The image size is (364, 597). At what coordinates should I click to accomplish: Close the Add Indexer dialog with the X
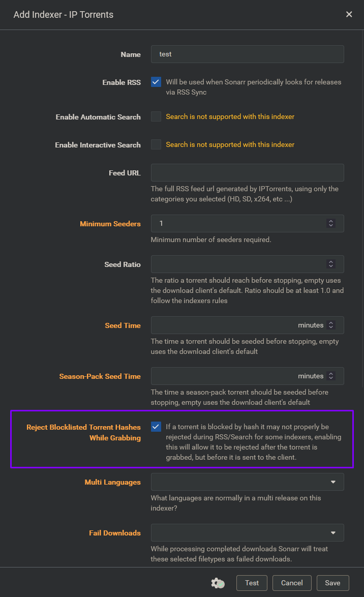click(349, 14)
